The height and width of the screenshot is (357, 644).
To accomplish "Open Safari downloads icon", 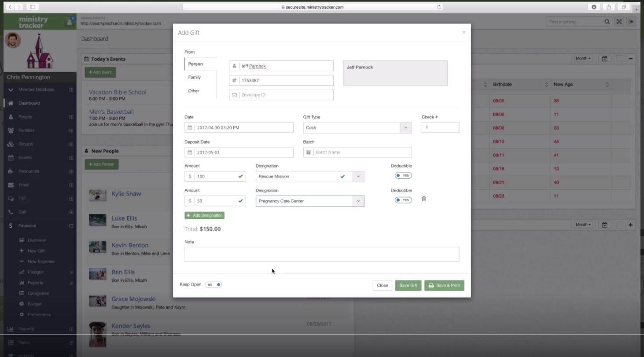I will (594, 7).
